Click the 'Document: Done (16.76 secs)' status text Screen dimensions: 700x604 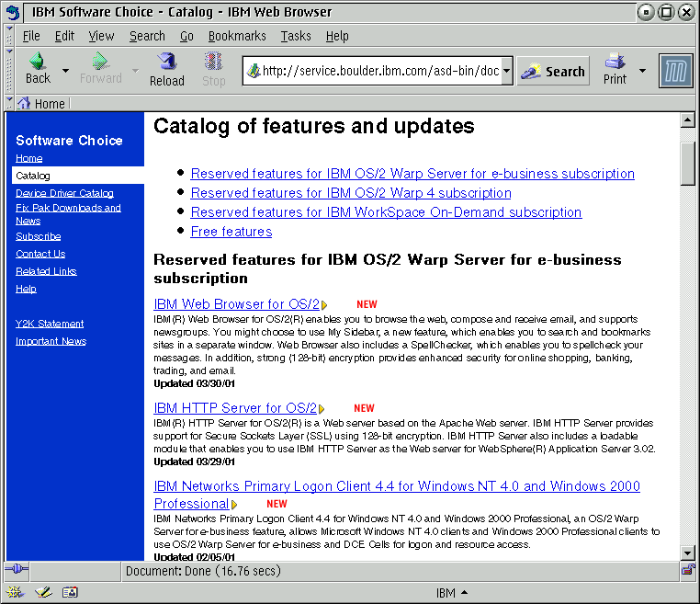tap(203, 571)
